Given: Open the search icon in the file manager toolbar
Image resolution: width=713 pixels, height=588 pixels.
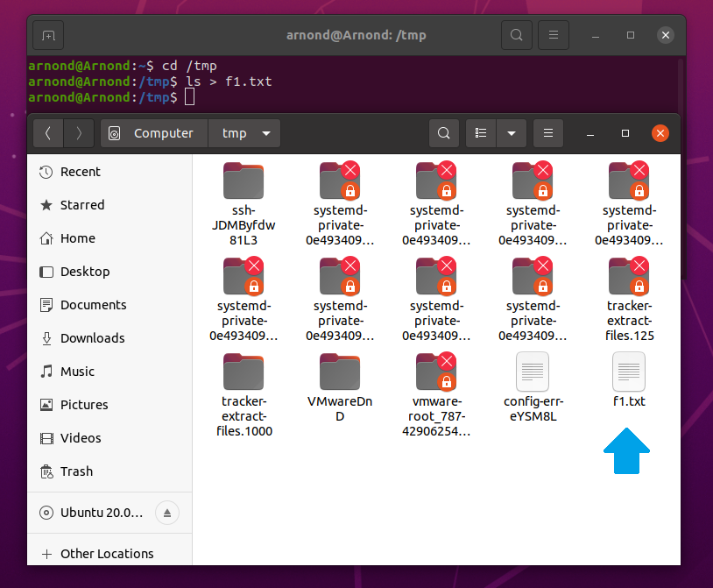Looking at the screenshot, I should click(x=444, y=132).
